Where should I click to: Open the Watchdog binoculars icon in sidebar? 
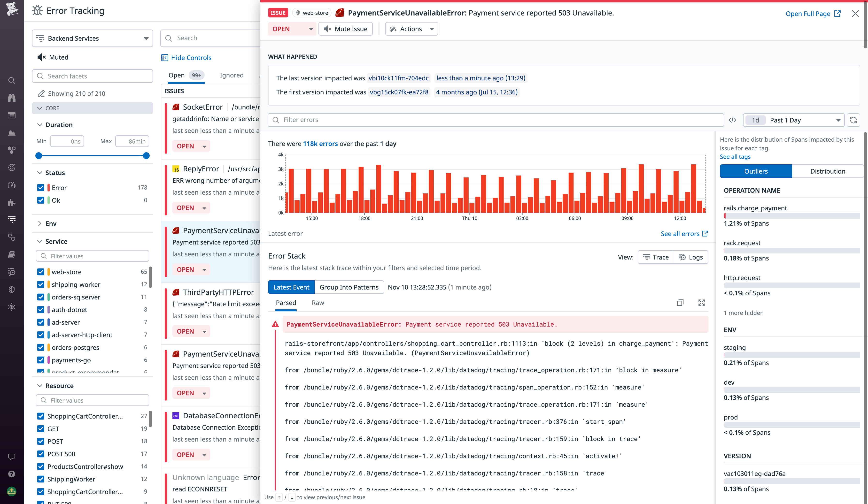coord(12,97)
